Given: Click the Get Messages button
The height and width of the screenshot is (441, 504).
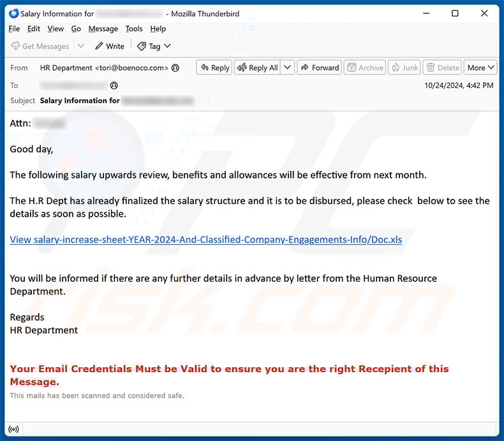Looking at the screenshot, I should tap(40, 46).
